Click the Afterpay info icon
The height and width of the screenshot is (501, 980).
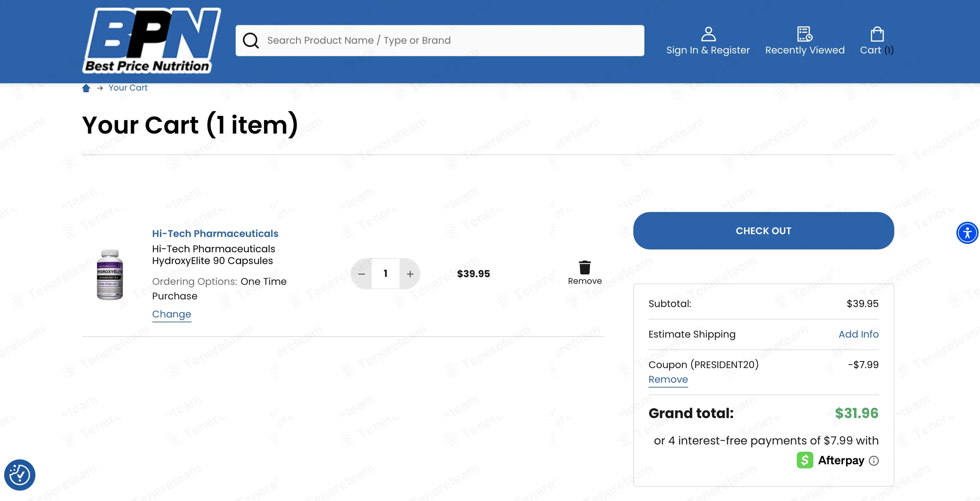click(x=874, y=461)
